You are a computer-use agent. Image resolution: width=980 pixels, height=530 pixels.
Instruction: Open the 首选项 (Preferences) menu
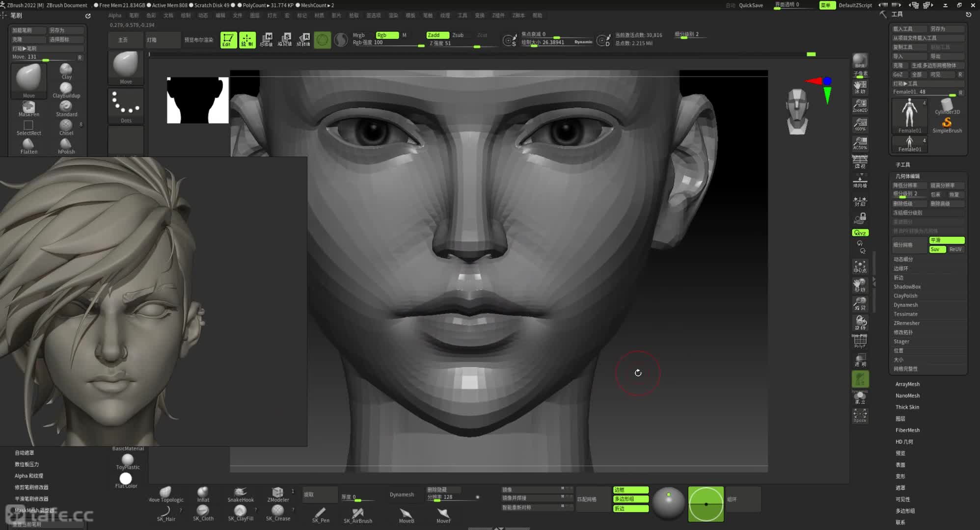point(374,15)
